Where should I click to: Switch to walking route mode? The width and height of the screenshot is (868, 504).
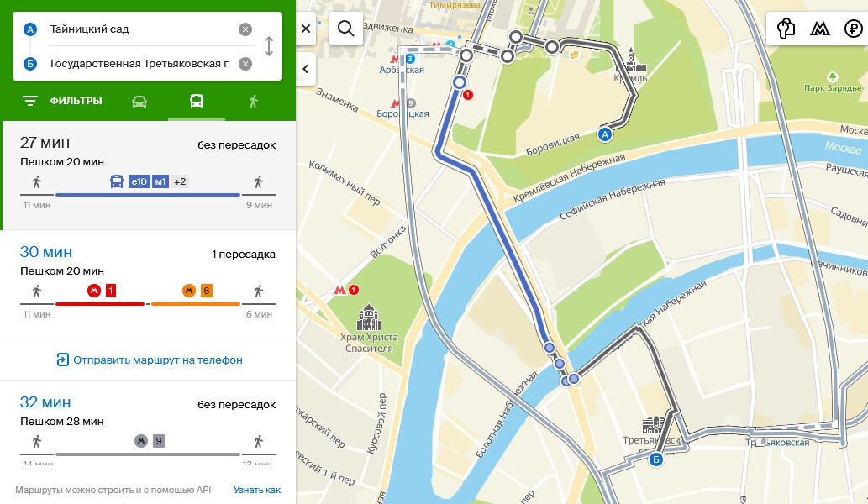point(254,102)
